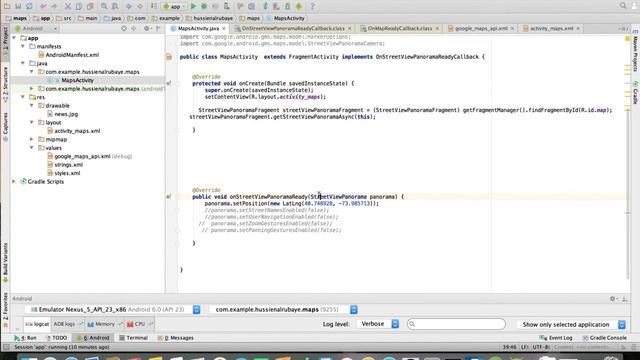This screenshot has width=640, height=360.
Task: Click the Undo arrow icon
Action: point(43,6)
